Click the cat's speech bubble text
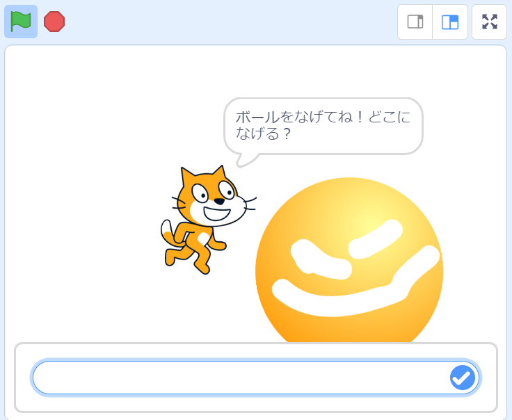Image resolution: width=512 pixels, height=420 pixels. pos(323,125)
